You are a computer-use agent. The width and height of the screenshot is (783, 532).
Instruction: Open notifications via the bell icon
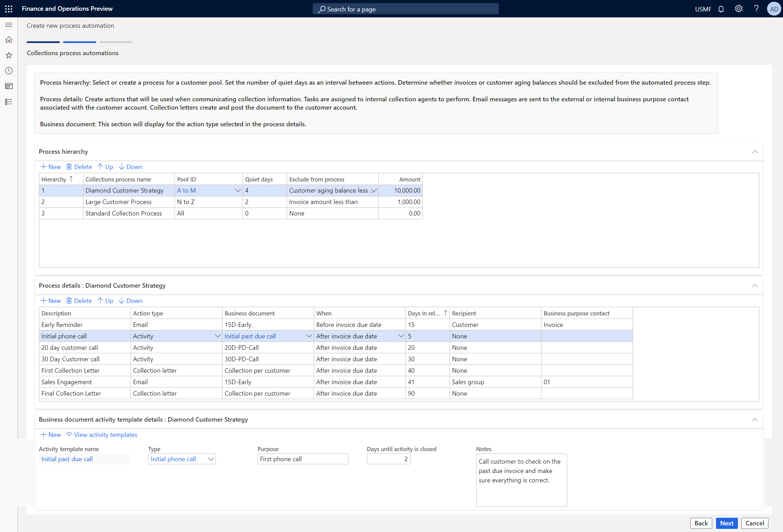721,9
